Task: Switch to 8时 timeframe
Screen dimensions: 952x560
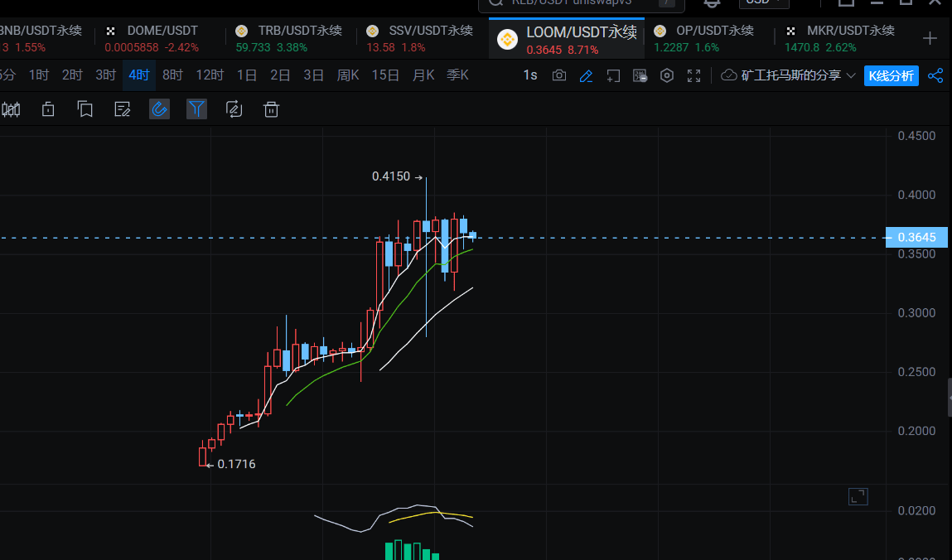Action: click(172, 75)
